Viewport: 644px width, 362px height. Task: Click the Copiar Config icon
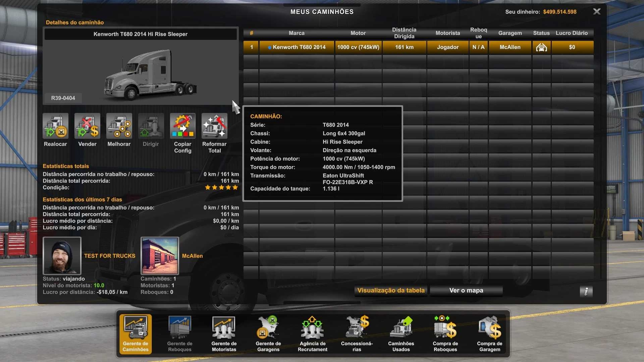click(182, 126)
